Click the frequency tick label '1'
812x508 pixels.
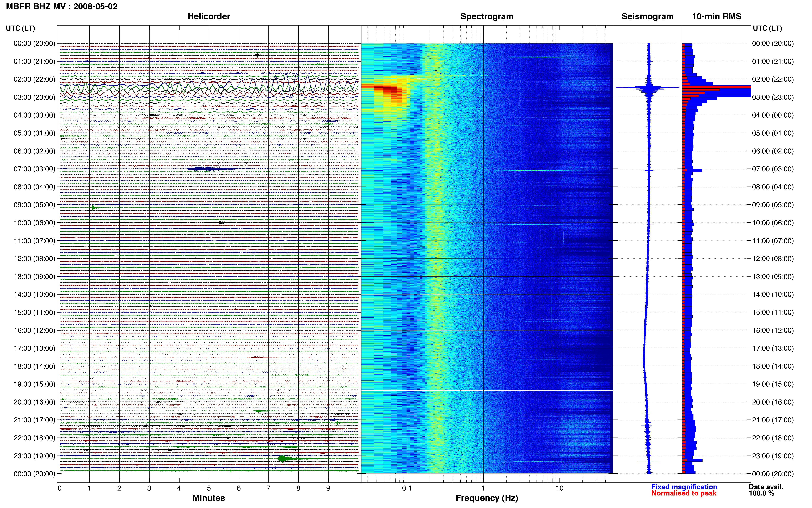[483, 488]
